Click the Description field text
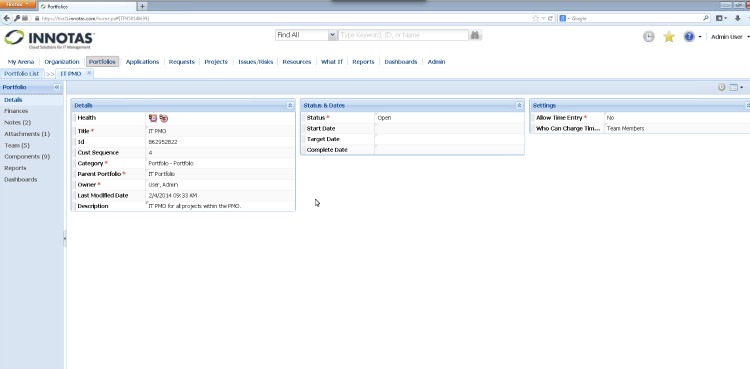 (x=195, y=206)
